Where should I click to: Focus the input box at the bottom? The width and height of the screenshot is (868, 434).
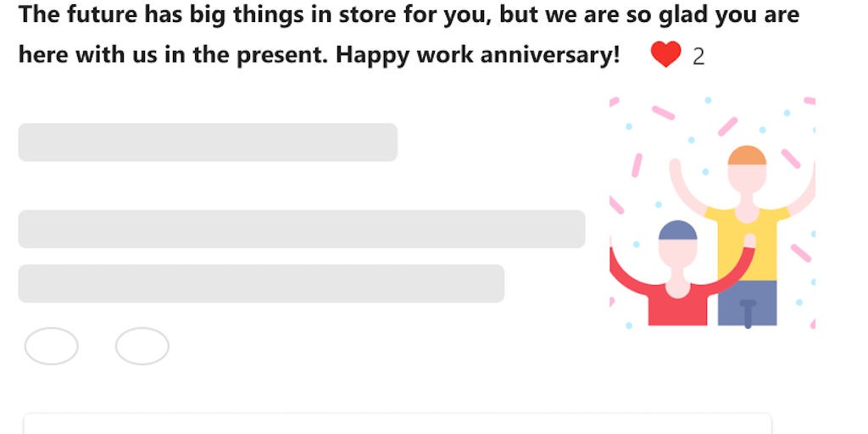(x=397, y=423)
